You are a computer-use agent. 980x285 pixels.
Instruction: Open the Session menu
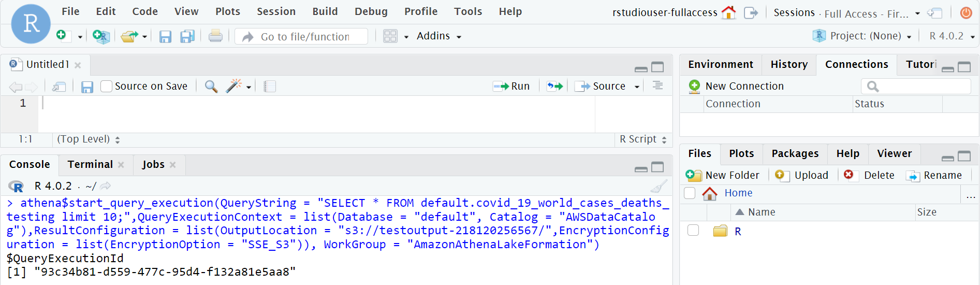coord(276,11)
